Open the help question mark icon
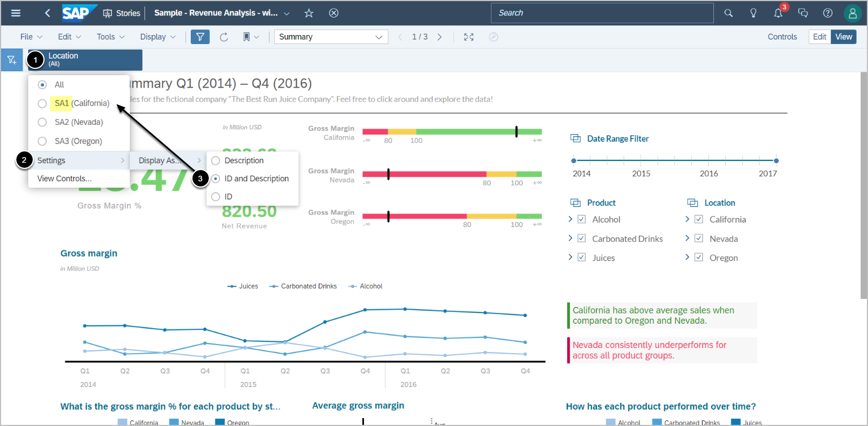Image resolution: width=868 pixels, height=426 pixels. click(827, 13)
